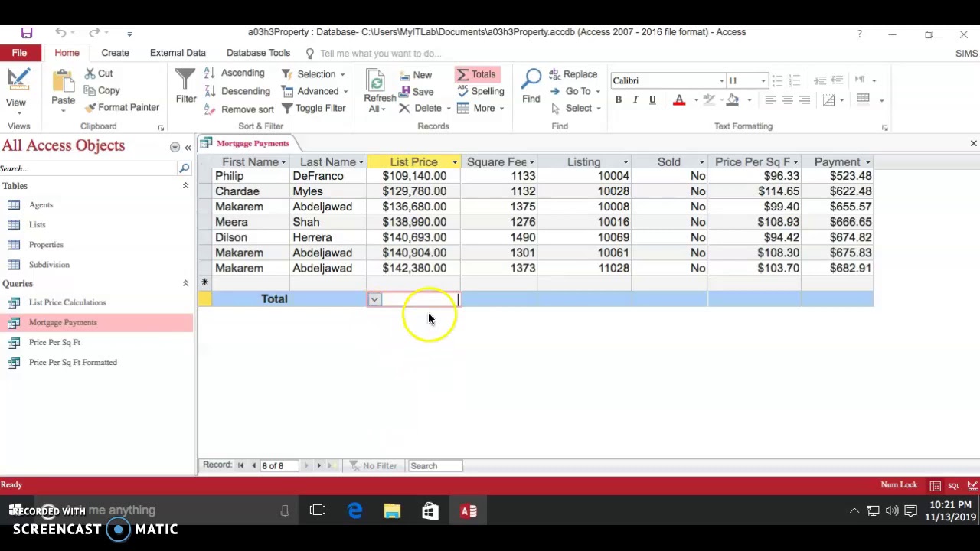Run Spelling check

481,91
